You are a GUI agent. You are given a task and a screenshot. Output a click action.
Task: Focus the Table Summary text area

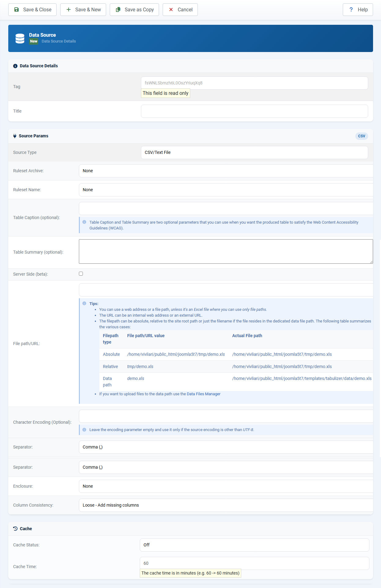coord(226,251)
